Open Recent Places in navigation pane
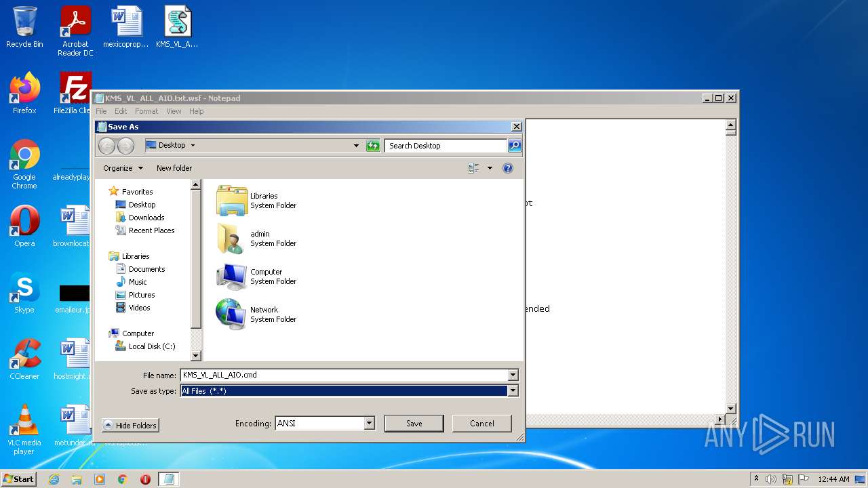 click(145, 230)
